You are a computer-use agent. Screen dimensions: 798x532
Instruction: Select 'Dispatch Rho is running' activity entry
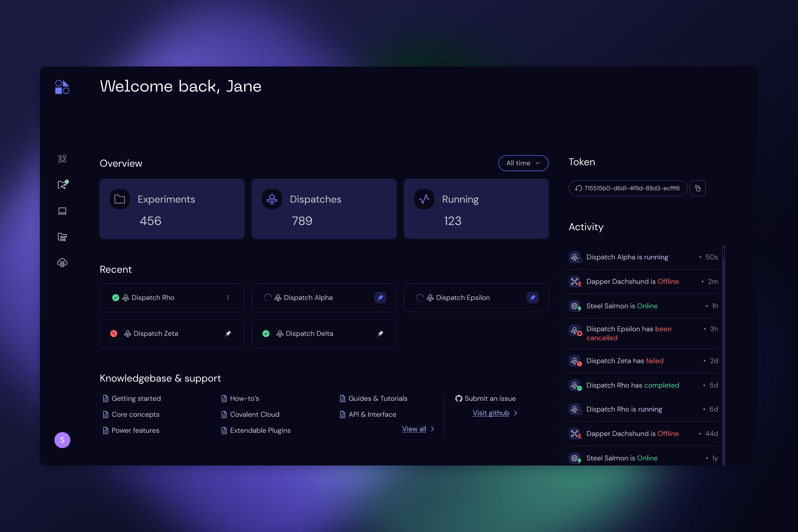click(643, 409)
